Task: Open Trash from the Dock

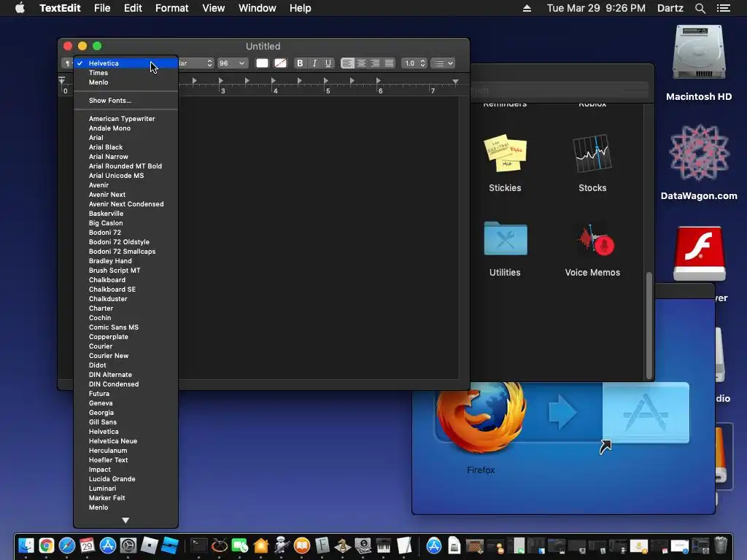Action: [721, 545]
